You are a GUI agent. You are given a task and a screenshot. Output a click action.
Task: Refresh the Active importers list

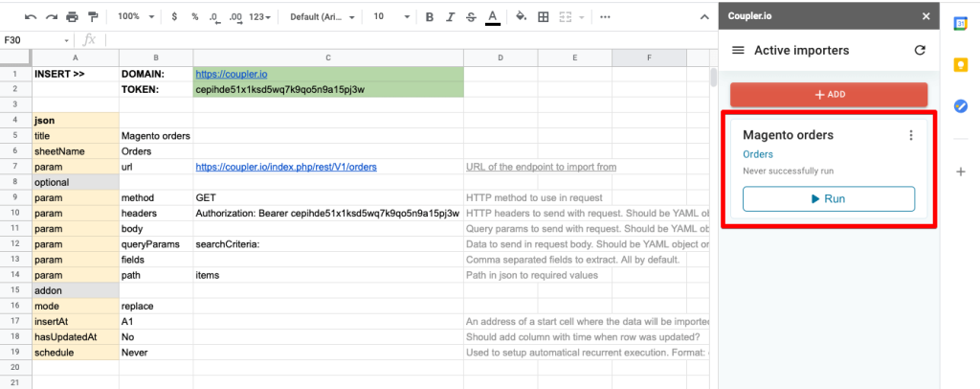click(x=920, y=50)
